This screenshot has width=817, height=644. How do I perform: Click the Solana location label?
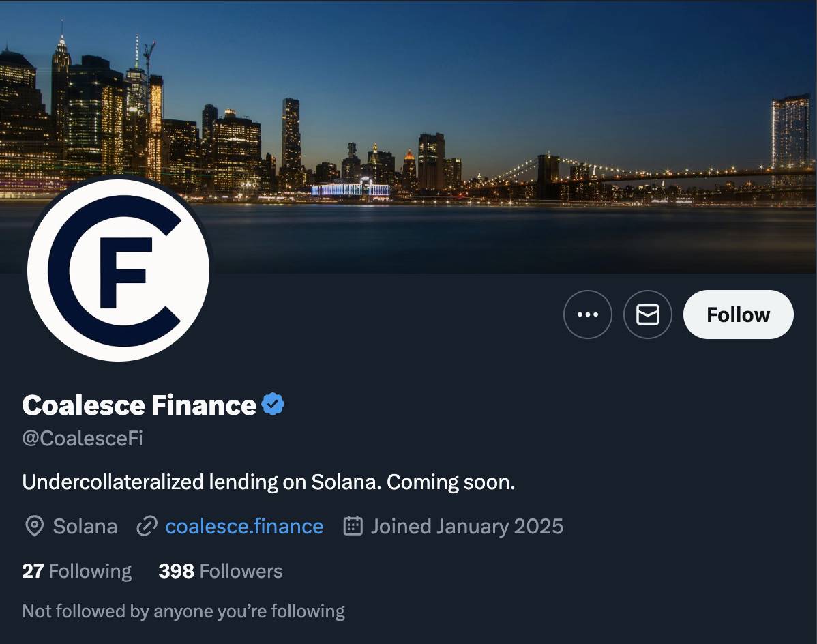coord(85,527)
